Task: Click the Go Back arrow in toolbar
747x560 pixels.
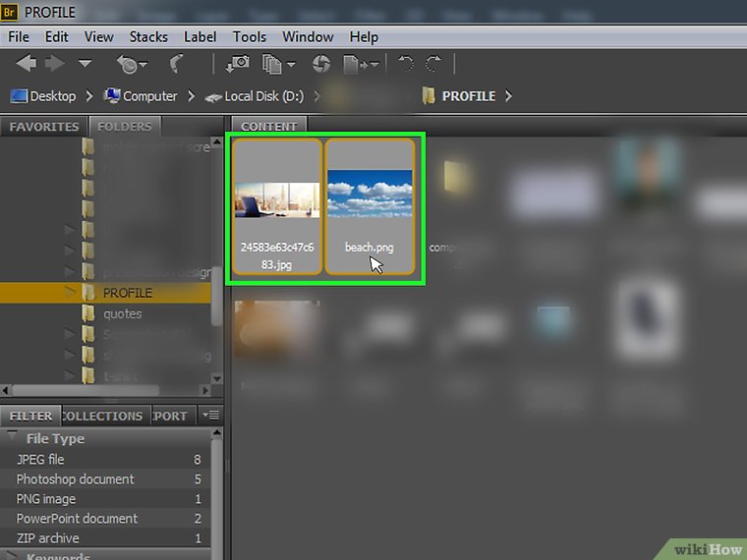Action: pyautogui.click(x=26, y=64)
